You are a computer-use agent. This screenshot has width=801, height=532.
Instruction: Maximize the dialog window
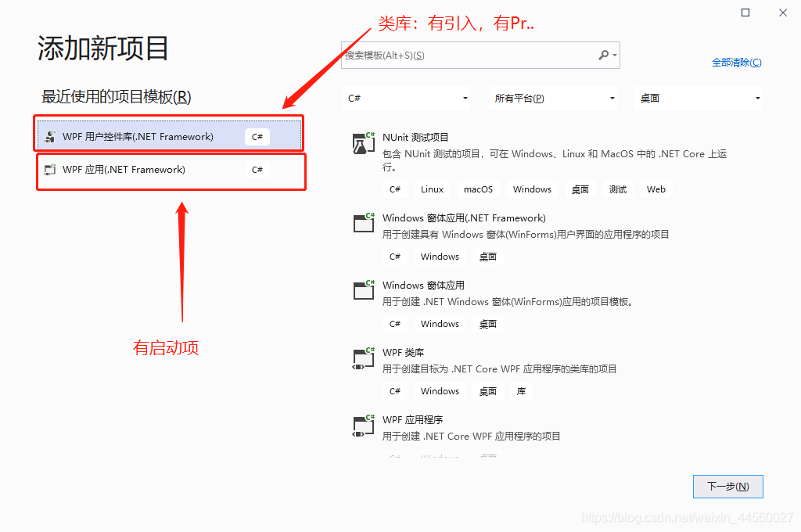pyautogui.click(x=745, y=13)
